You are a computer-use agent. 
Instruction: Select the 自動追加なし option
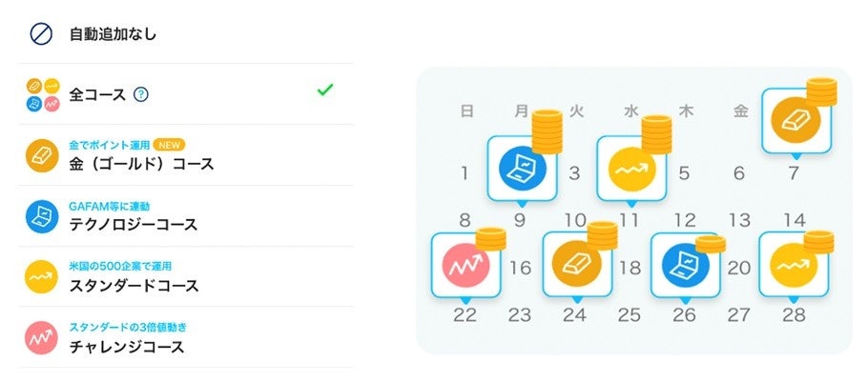[x=113, y=34]
